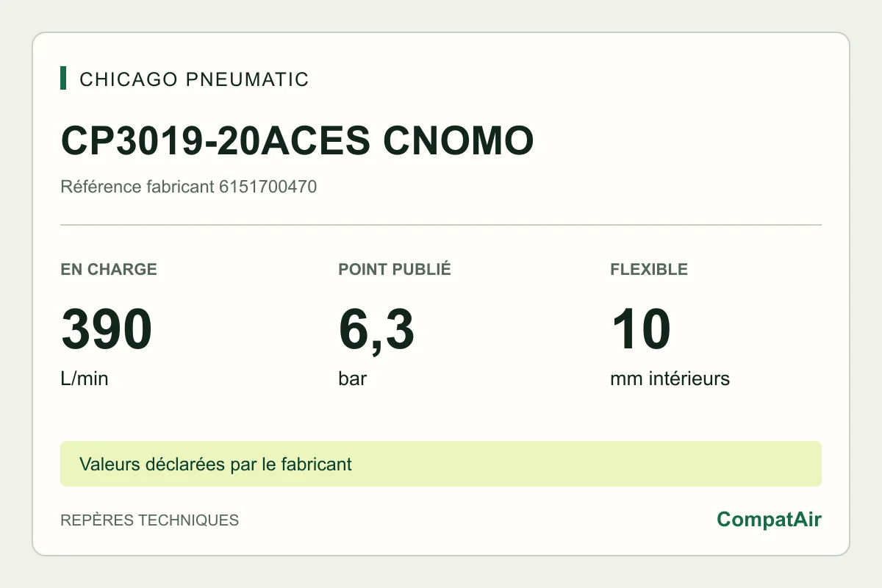The image size is (882, 588).
Task: Click the REPÈRES TECHNIQUES footer label
Action: tap(149, 520)
